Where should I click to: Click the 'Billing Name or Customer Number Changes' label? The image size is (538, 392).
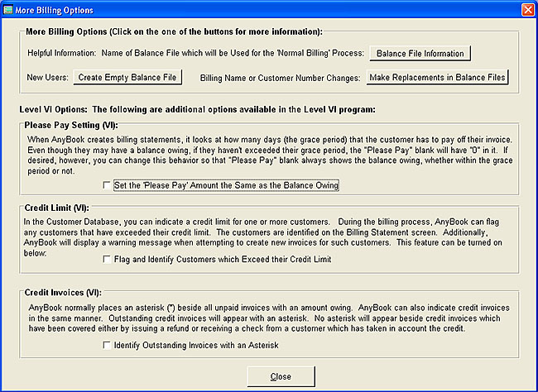coord(281,78)
